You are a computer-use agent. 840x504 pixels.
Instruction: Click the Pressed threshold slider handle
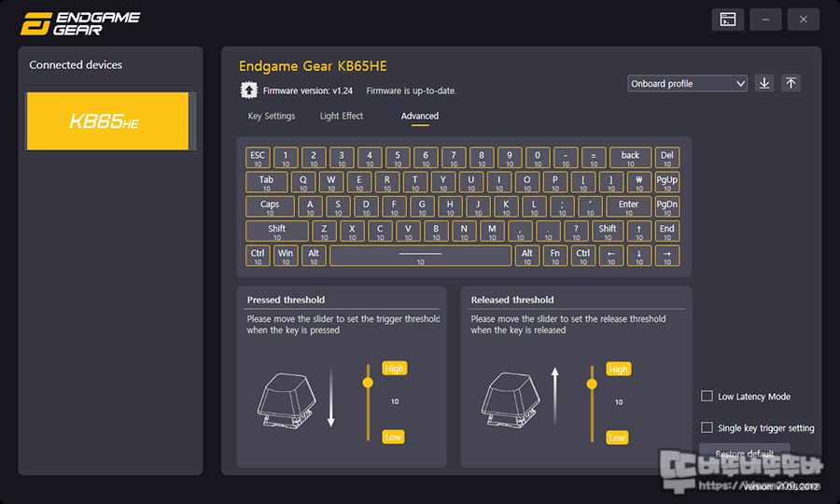tap(368, 383)
